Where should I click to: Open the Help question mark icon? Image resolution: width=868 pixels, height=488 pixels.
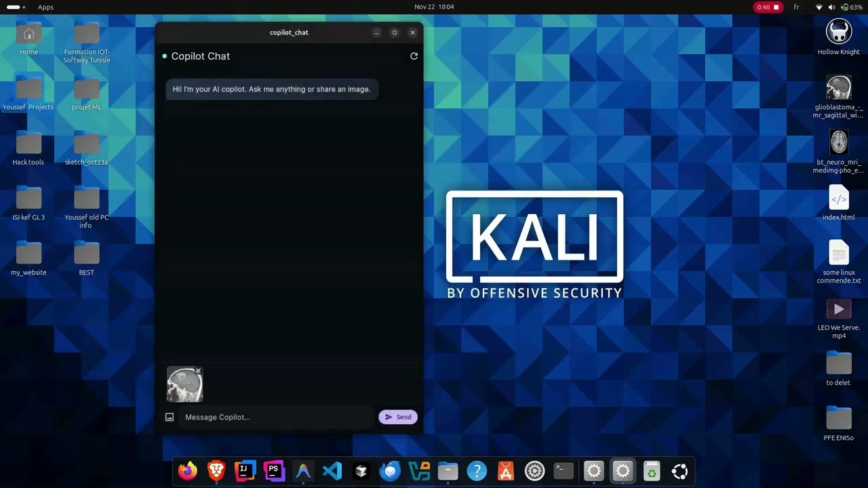click(x=477, y=471)
